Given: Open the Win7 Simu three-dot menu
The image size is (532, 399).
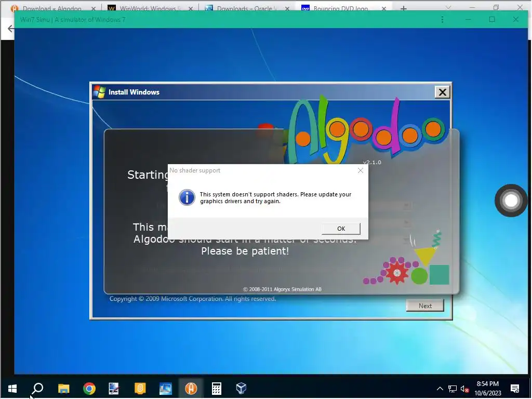Looking at the screenshot, I should click(442, 19).
